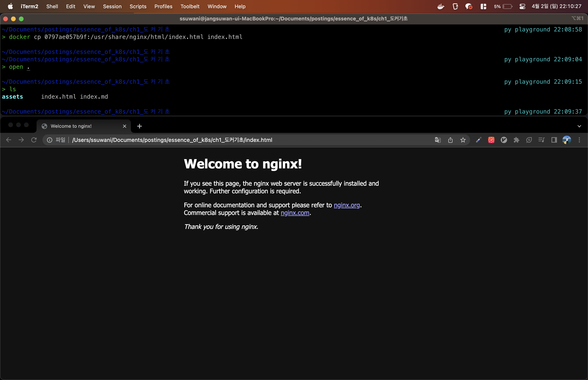This screenshot has height=380, width=588.
Task: Click the assets directory in ls output
Action: [x=12, y=97]
